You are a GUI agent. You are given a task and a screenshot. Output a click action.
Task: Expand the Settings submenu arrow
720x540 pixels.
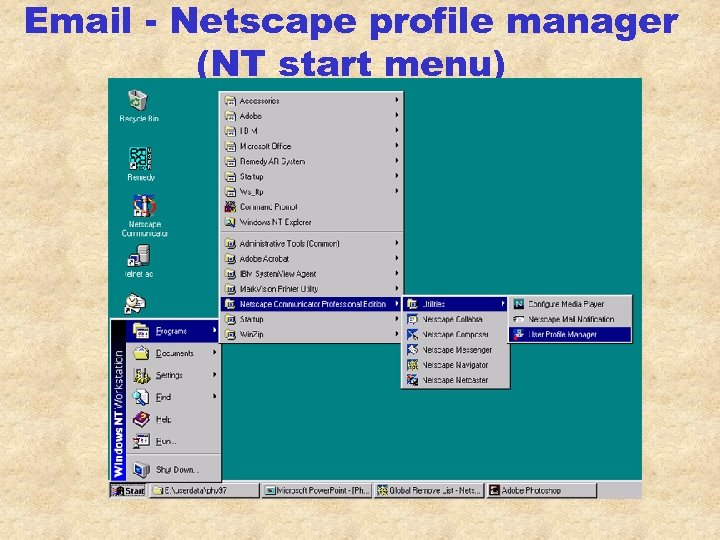[x=214, y=374]
